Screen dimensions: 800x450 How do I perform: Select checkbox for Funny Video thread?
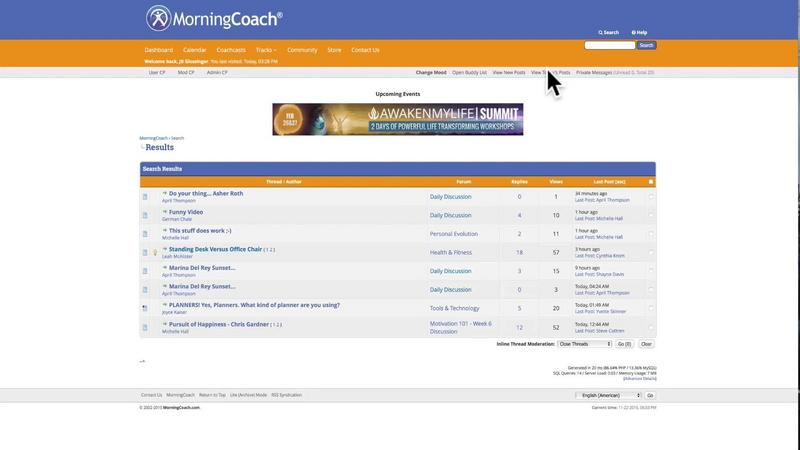pyautogui.click(x=651, y=215)
